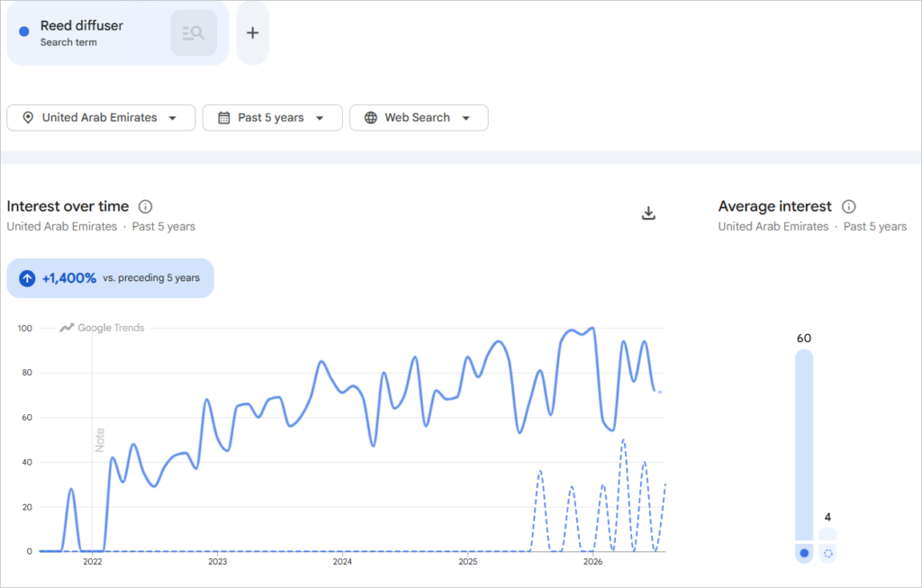Image resolution: width=922 pixels, height=588 pixels.
Task: Open the Past 5 years time range dropdown
Action: 272,118
